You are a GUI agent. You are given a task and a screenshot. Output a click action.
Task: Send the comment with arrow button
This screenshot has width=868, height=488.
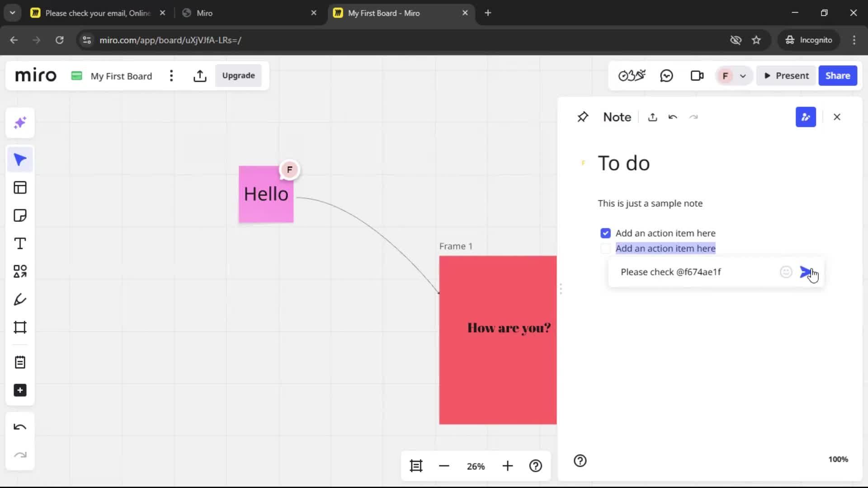806,272
